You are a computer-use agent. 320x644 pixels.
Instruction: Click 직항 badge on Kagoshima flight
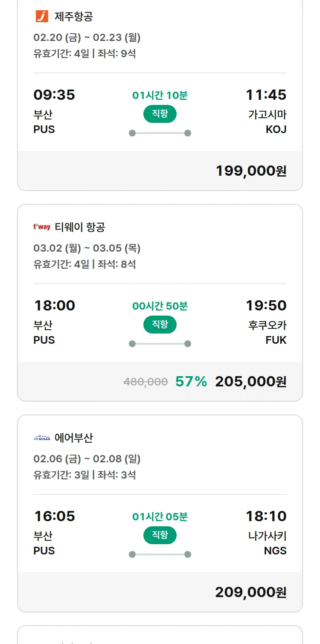(160, 114)
